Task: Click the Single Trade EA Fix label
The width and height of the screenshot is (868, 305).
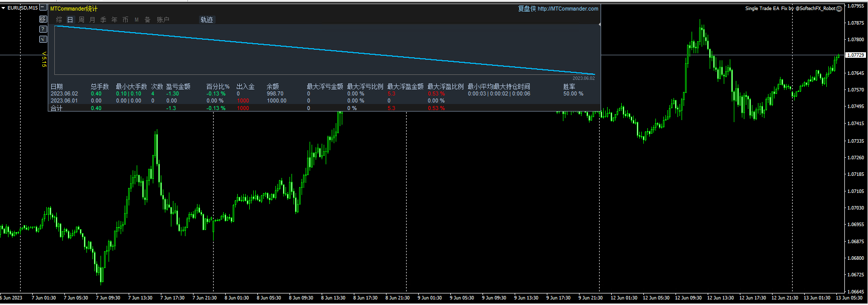Action: click(766, 9)
